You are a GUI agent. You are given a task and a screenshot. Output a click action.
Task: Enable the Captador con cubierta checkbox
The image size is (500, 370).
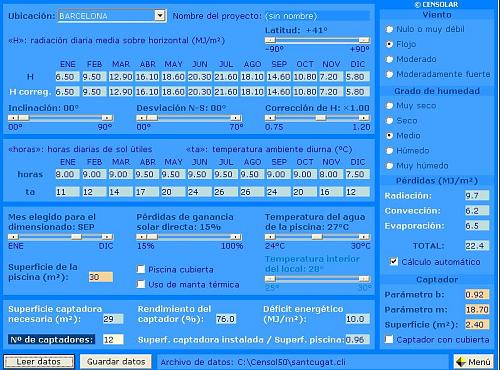coord(389,339)
